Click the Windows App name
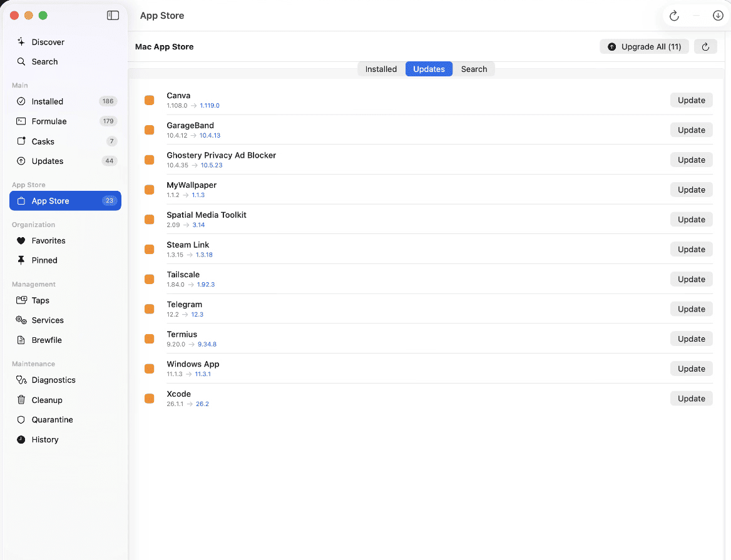The height and width of the screenshot is (560, 731). click(193, 364)
